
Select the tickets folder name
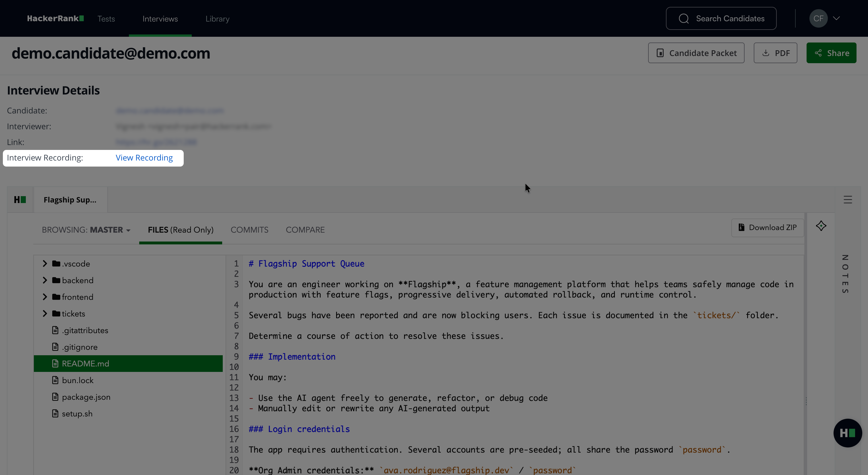coord(73,314)
